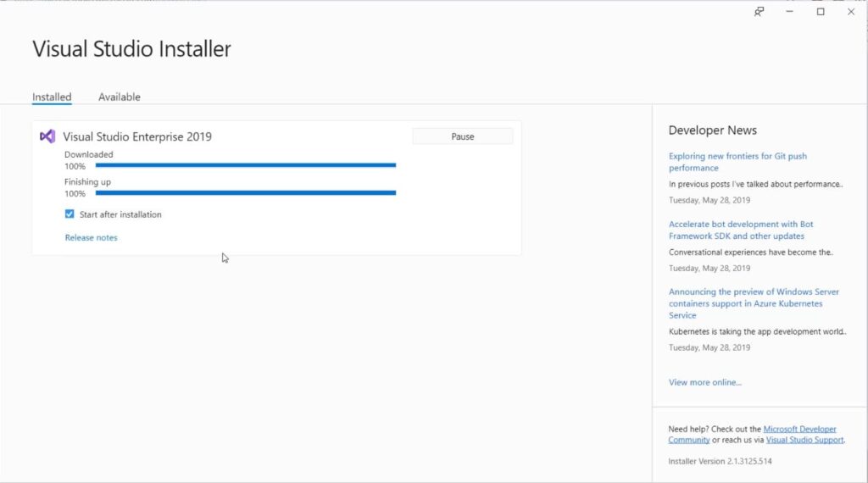Click the Installer Version number text
This screenshot has height=483, width=868.
[x=720, y=461]
